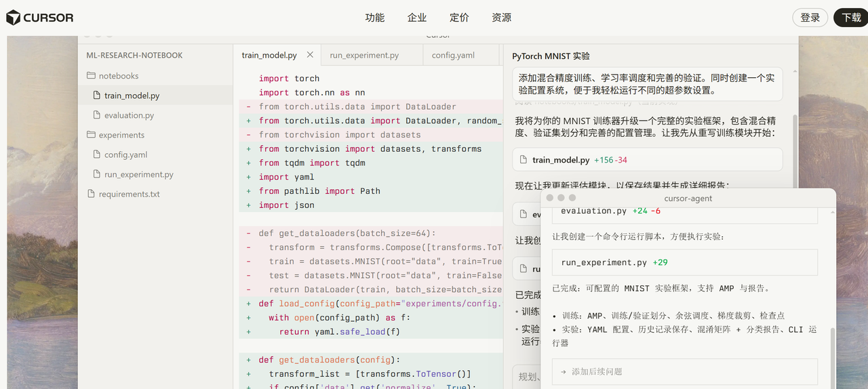Click the 规划 input at chat panel bottom
The height and width of the screenshot is (389, 868).
526,377
